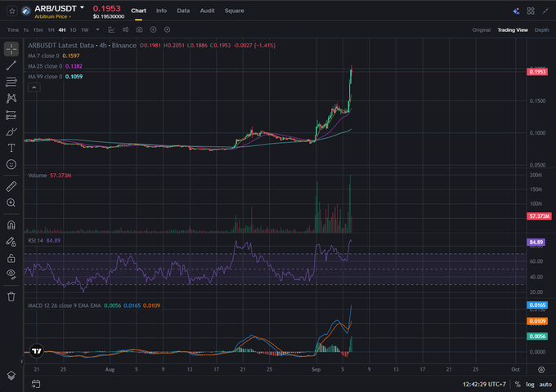Open the candlestick chart type icon

click(126, 29)
